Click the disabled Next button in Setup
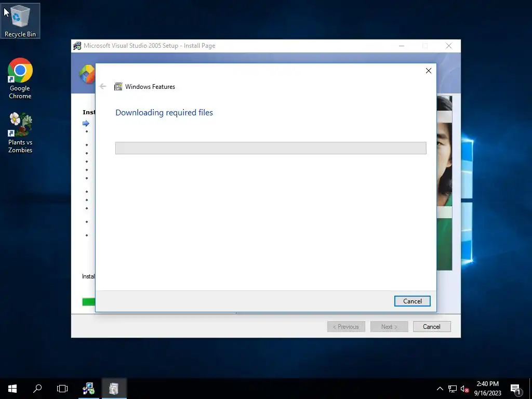The width and height of the screenshot is (532, 399). [389, 326]
